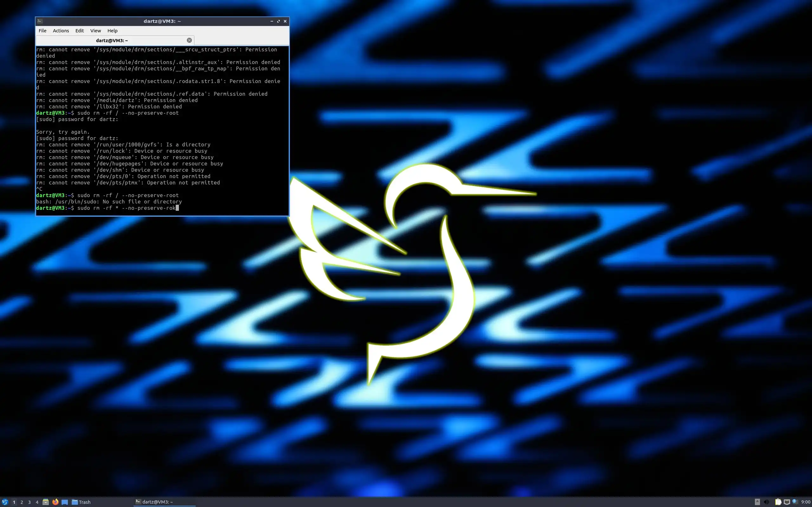
Task: Switch to workspace 3
Action: pyautogui.click(x=29, y=502)
